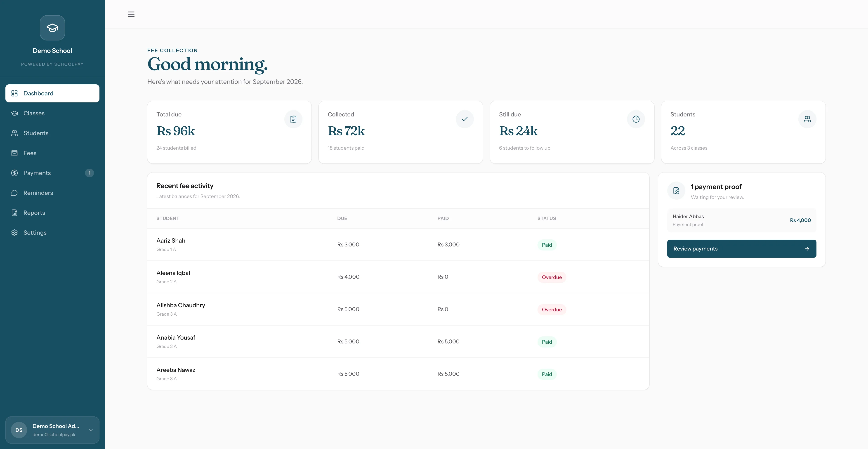868x449 pixels.
Task: Click the Overdue status for Aleena Iqbal
Action: (552, 277)
